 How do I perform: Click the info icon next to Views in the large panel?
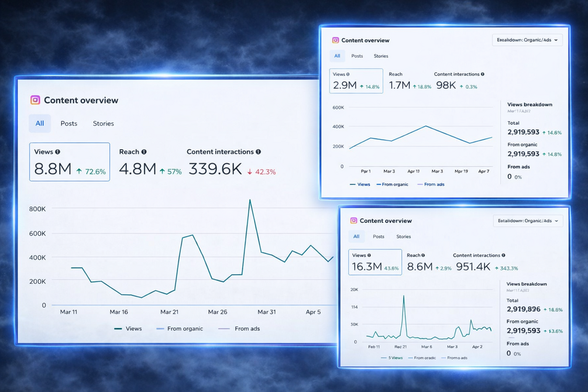pyautogui.click(x=57, y=152)
